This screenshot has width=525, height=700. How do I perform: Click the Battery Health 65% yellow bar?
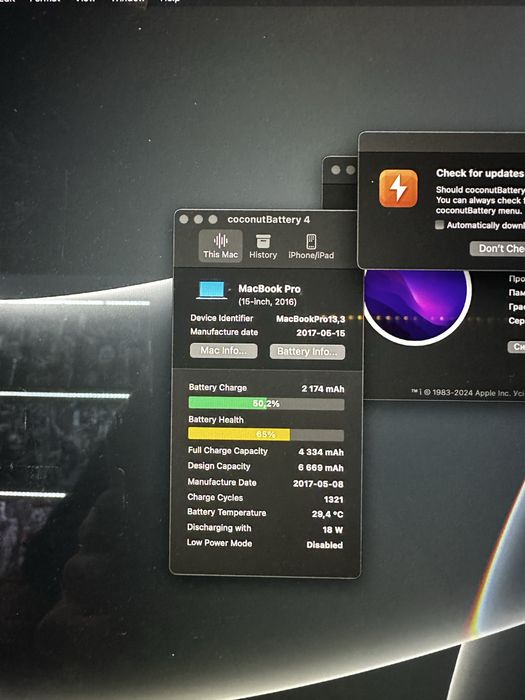click(x=266, y=434)
